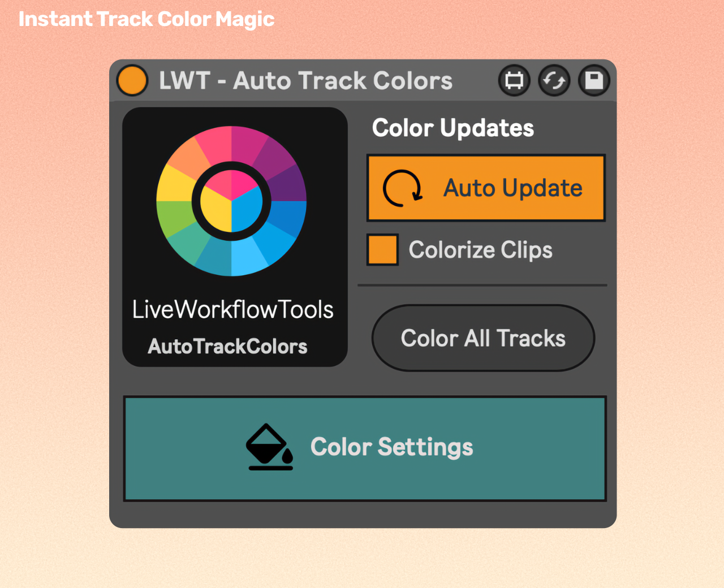Toggle the Auto Update button
Viewport: 724px width, 588px height.
(x=486, y=188)
